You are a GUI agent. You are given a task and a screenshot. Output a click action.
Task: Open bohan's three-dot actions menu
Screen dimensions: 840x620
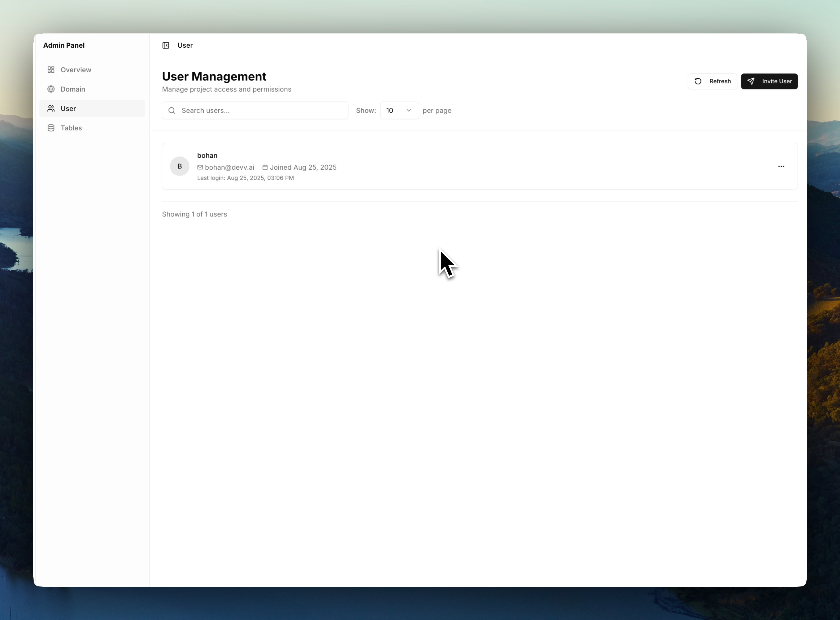[x=781, y=166]
